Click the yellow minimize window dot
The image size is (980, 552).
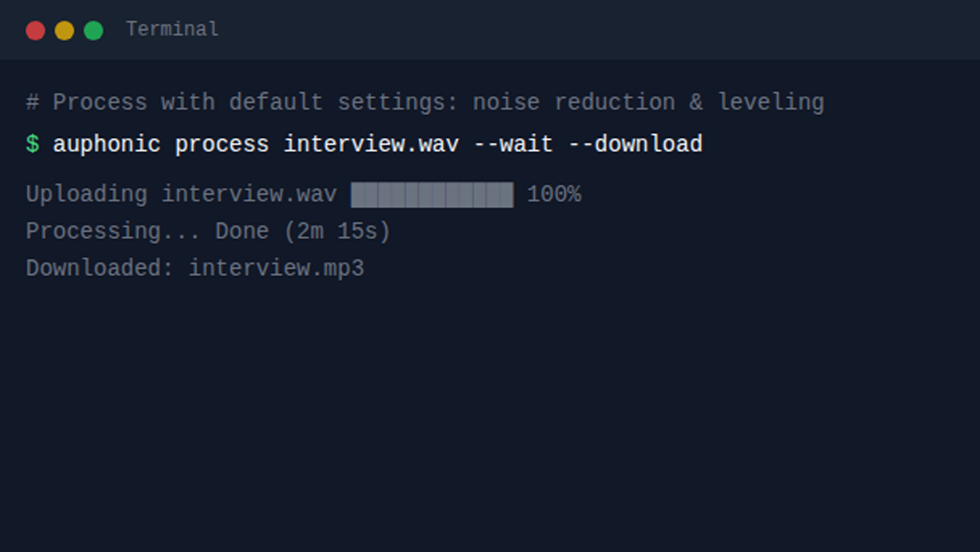click(x=64, y=30)
